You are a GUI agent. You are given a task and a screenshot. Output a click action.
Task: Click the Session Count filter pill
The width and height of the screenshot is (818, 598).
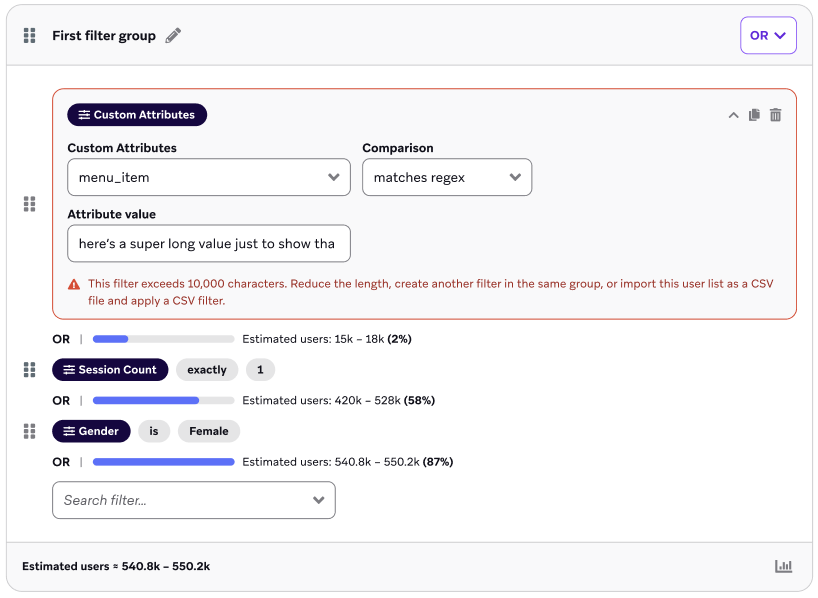pos(110,370)
